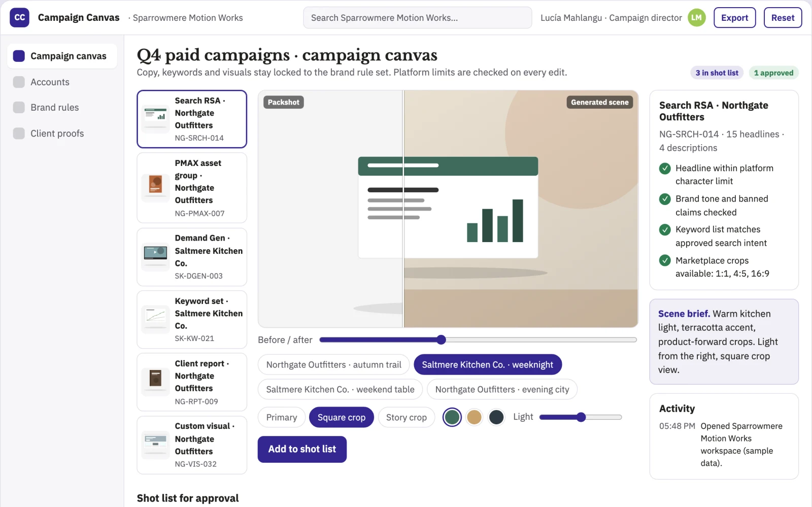The width and height of the screenshot is (812, 507).
Task: Click the Before / after slider handle
Action: [x=441, y=340]
